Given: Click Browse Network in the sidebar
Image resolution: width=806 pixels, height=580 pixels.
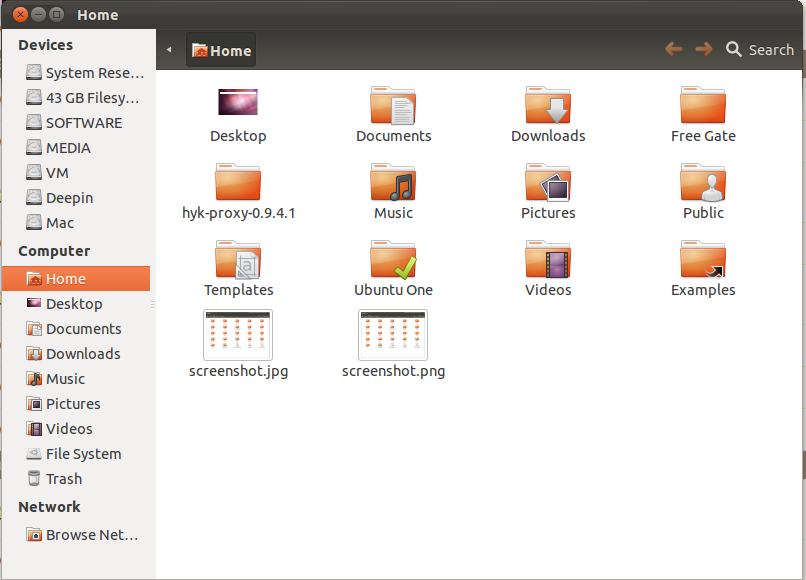Looking at the screenshot, I should [76, 535].
